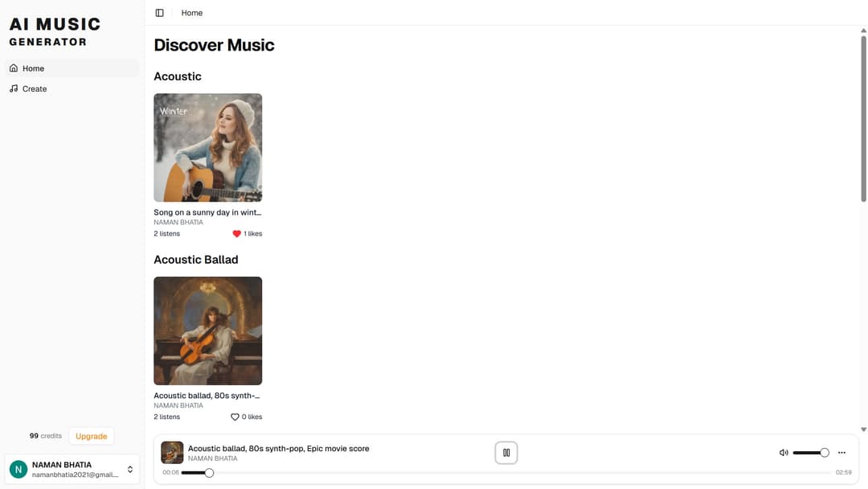The height and width of the screenshot is (489, 868).
Task: Toggle the sidebar collapse icon
Action: point(159,12)
